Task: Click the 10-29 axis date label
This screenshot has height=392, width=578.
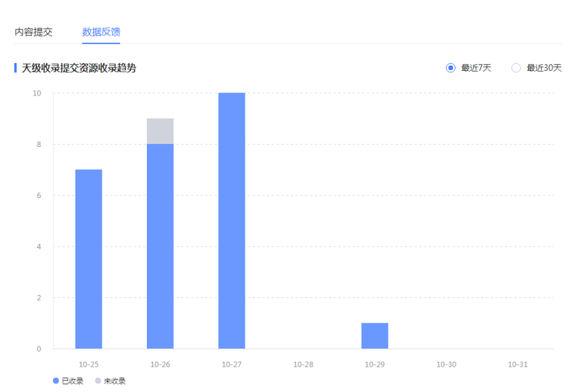Action: pyautogui.click(x=375, y=365)
